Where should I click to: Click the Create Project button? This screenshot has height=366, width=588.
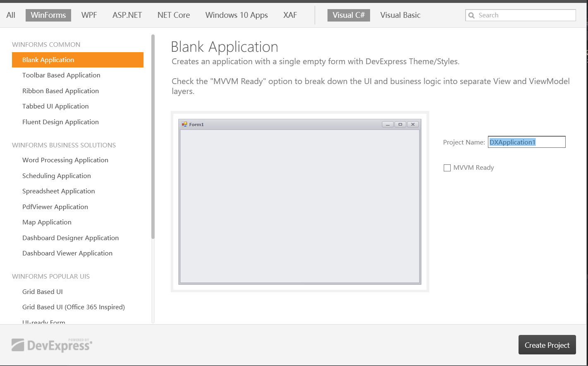click(x=547, y=344)
